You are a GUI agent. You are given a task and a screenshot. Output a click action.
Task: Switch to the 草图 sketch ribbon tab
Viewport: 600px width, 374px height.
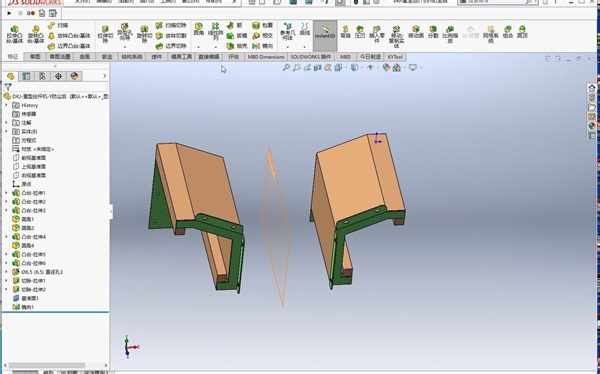(35, 57)
